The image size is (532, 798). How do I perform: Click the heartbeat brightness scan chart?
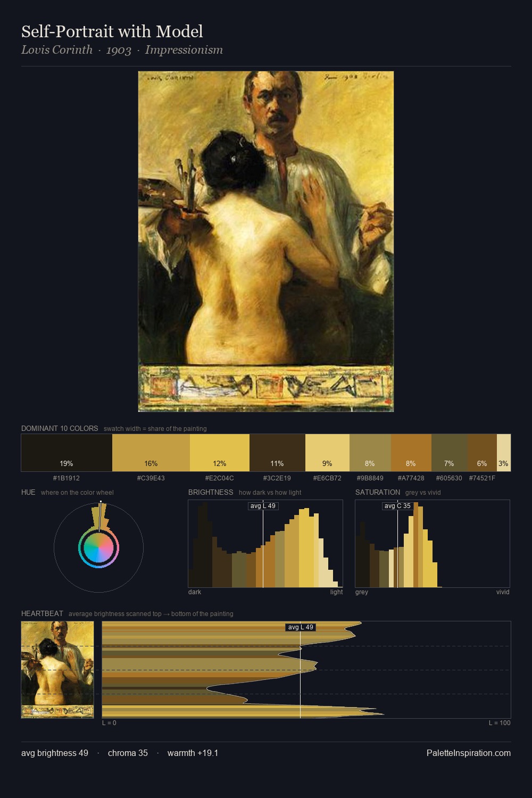[x=306, y=670]
